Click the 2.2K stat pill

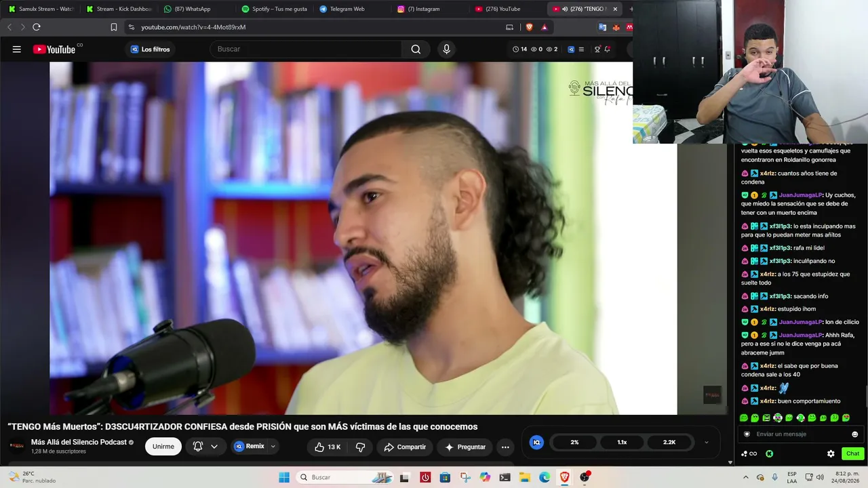669,442
